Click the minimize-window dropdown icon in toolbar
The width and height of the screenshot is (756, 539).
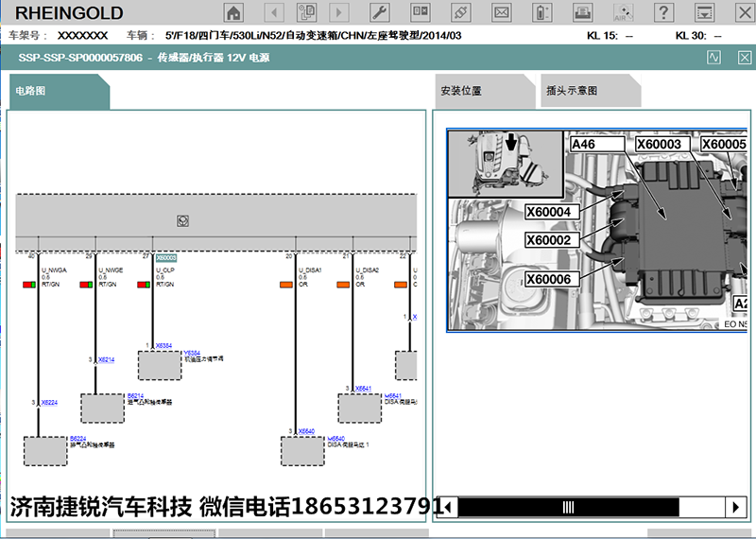(x=704, y=12)
